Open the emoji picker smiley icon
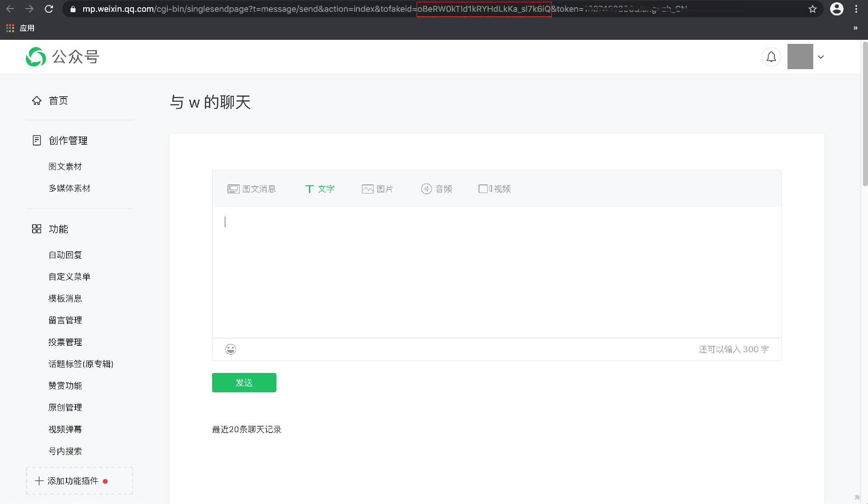Viewport: 868px width, 504px height. click(231, 349)
